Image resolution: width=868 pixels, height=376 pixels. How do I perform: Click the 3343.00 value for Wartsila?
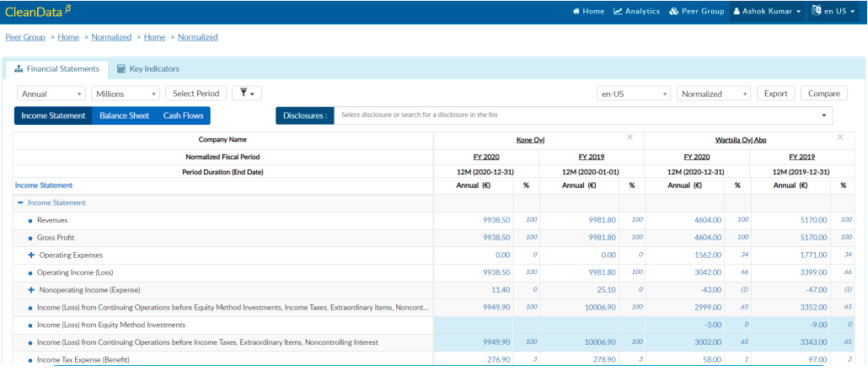(813, 342)
